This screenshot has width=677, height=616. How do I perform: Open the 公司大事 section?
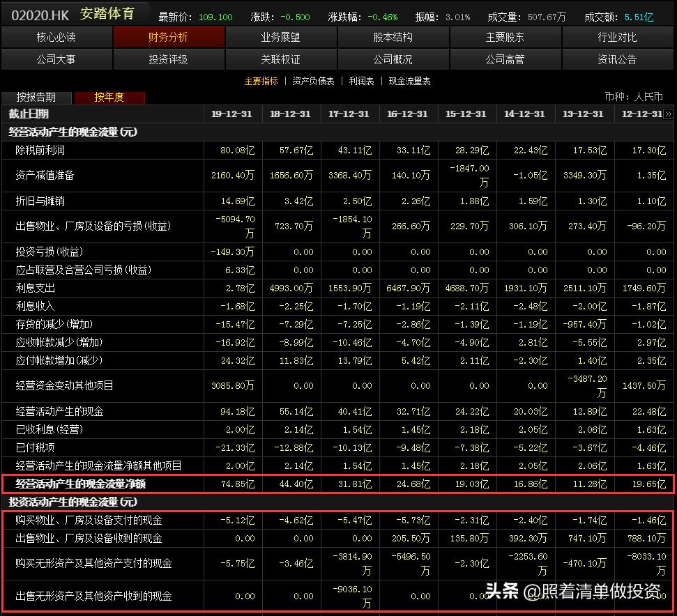click(x=56, y=59)
